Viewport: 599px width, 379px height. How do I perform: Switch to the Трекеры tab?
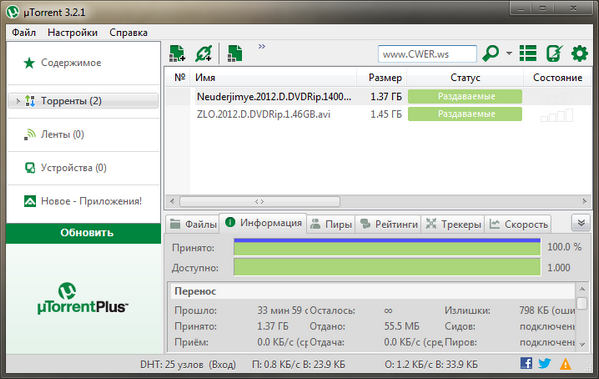coord(453,224)
